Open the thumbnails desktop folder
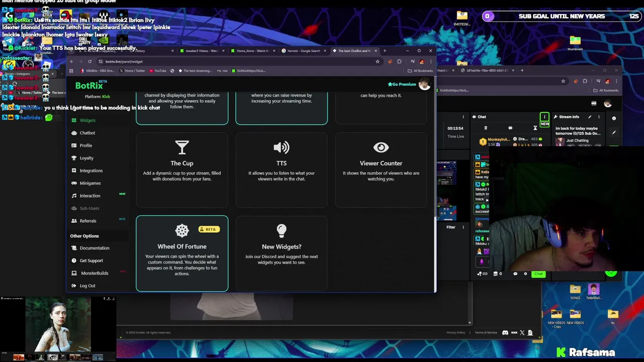The image size is (644, 362). (575, 43)
